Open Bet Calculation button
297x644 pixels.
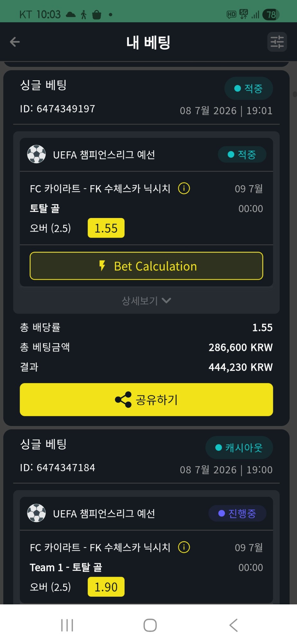(146, 266)
